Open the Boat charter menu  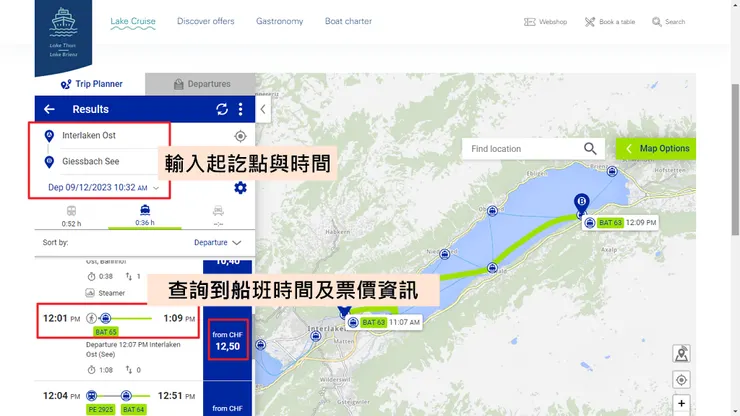348,21
